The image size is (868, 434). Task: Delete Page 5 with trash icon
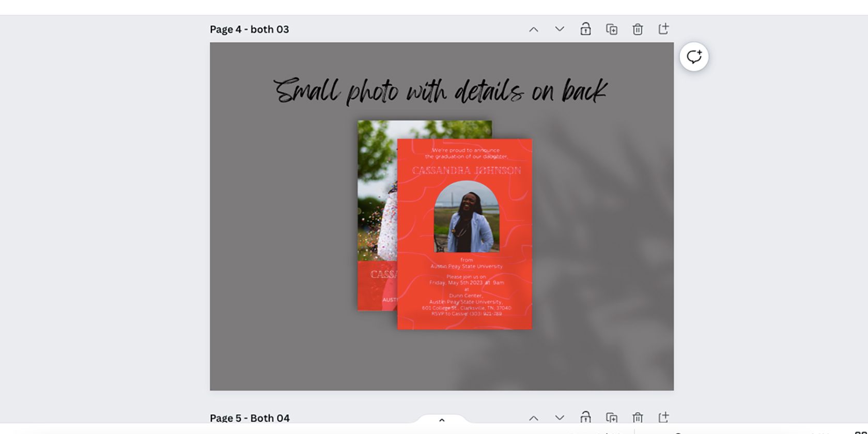(x=638, y=417)
